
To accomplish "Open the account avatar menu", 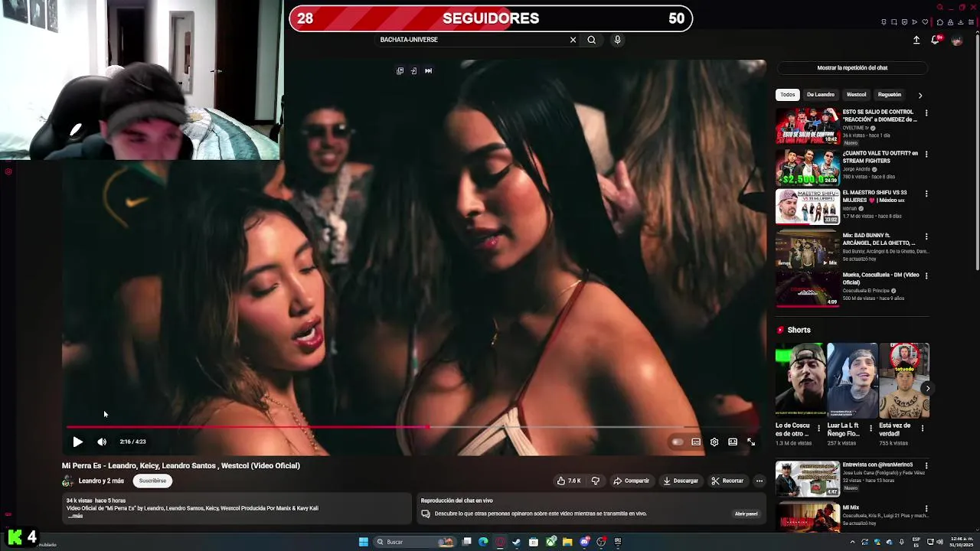I will pyautogui.click(x=956, y=41).
